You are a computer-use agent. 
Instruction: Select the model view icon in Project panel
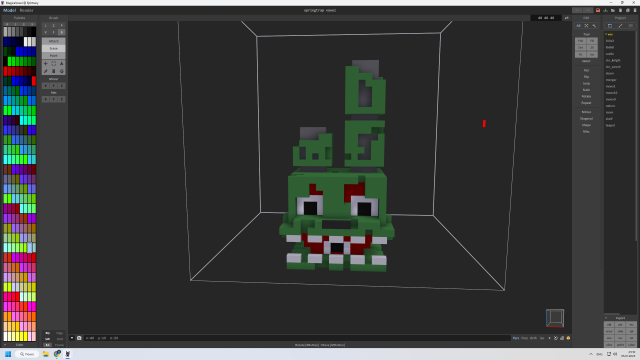(x=610, y=26)
